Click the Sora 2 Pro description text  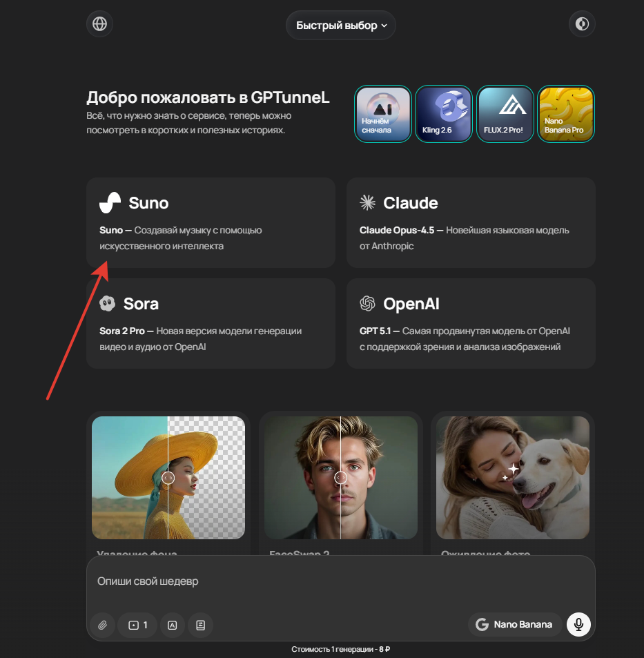[x=201, y=338]
